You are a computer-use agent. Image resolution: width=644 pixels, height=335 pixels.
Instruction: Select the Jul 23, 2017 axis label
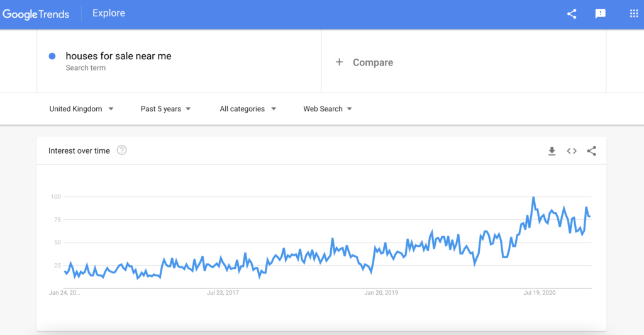(x=223, y=293)
